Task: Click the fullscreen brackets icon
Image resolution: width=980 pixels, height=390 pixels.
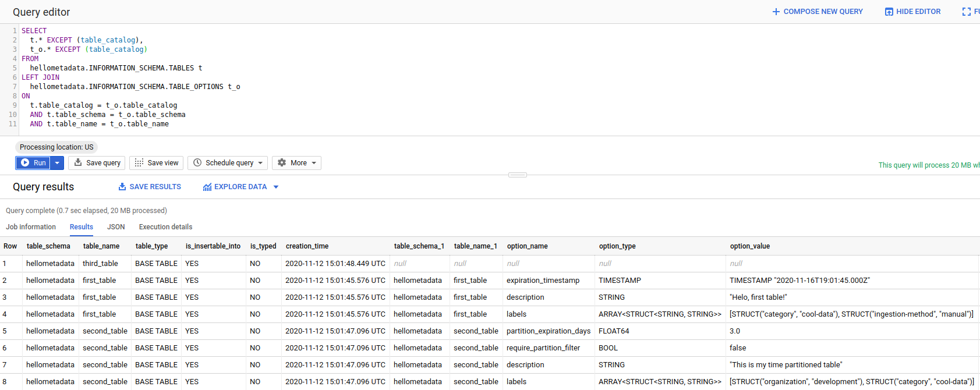Action: tap(967, 12)
